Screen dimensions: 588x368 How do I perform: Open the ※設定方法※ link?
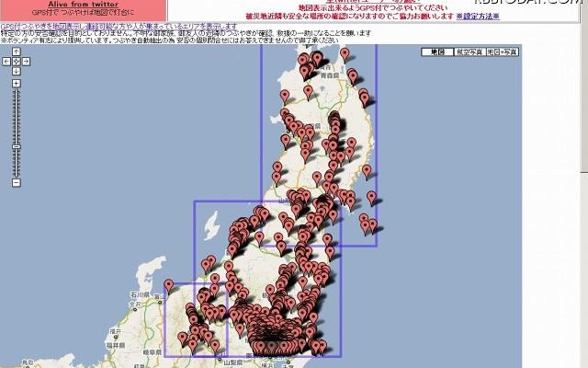(x=478, y=17)
